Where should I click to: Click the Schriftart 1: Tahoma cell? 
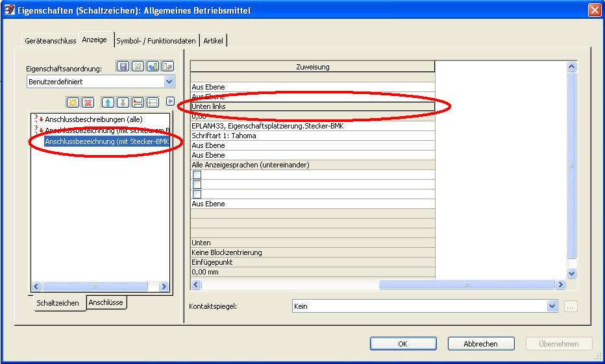pos(312,136)
